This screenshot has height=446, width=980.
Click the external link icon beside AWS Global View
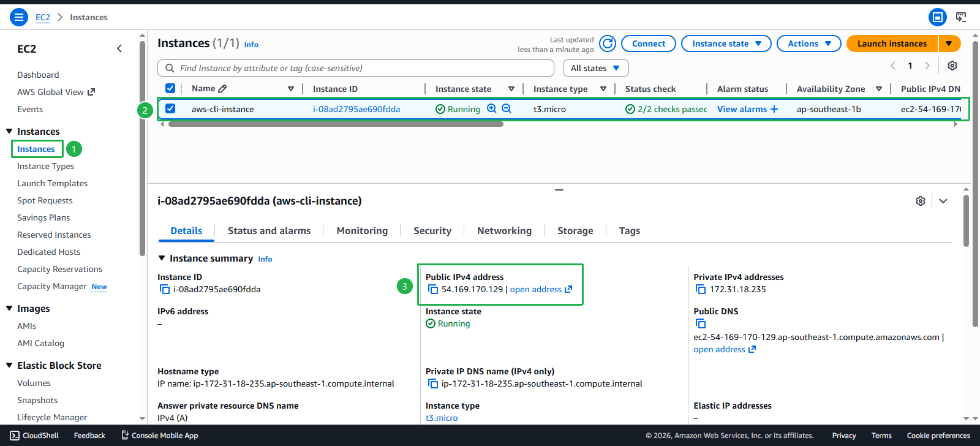click(x=91, y=92)
